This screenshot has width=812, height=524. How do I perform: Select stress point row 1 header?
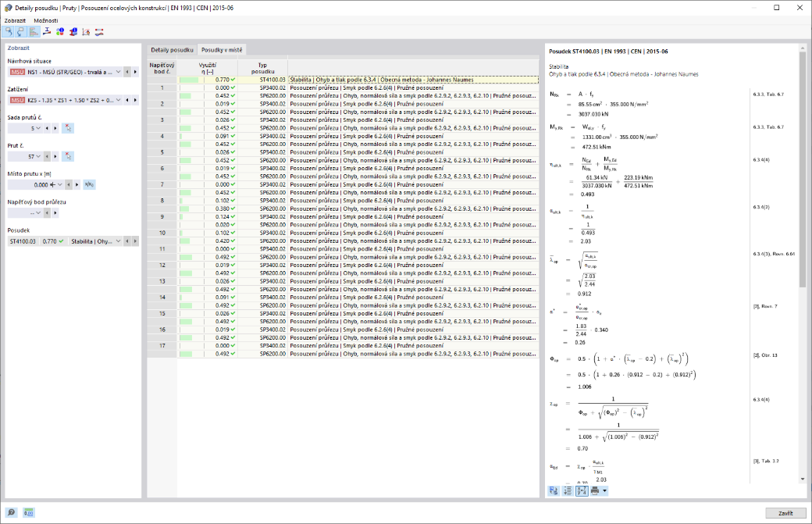click(162, 88)
